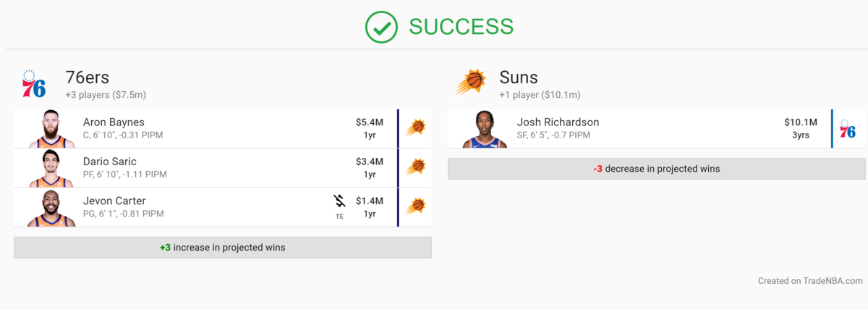Click the 76ers team logo in header

coord(34,84)
